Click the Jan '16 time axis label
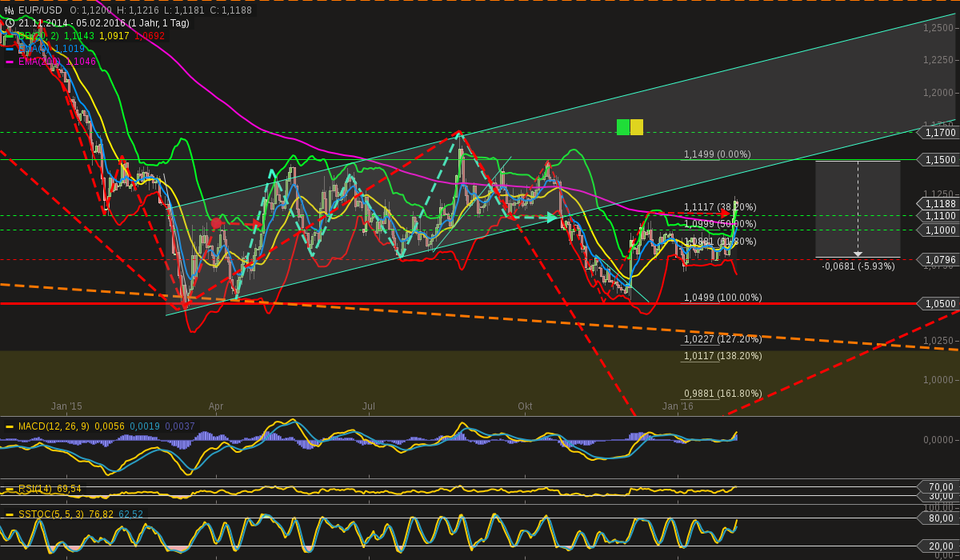960x560 pixels. (678, 406)
